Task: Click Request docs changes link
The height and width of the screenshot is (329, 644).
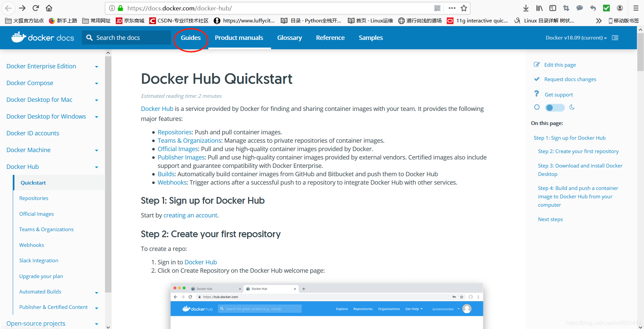Action: click(x=570, y=79)
